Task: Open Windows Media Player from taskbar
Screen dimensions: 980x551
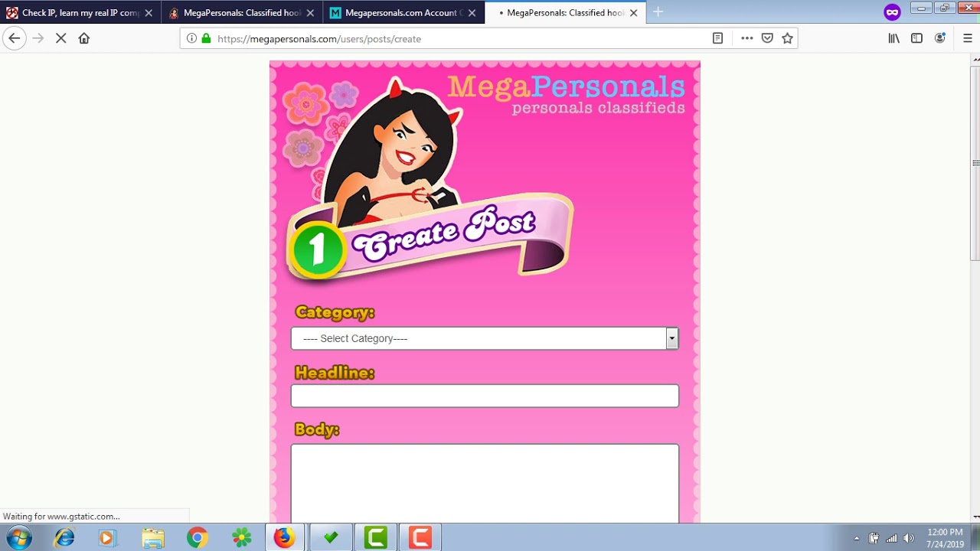Action: pyautogui.click(x=106, y=538)
